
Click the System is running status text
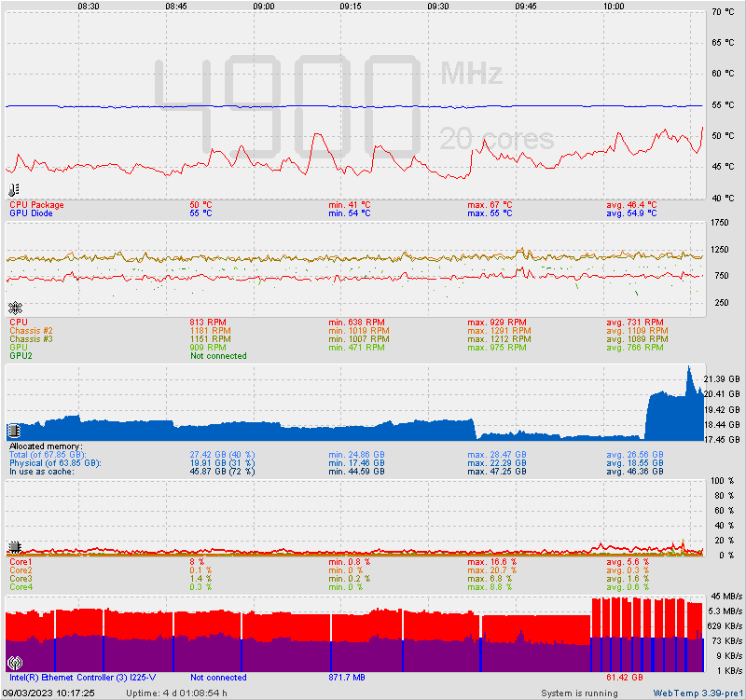pyautogui.click(x=579, y=693)
